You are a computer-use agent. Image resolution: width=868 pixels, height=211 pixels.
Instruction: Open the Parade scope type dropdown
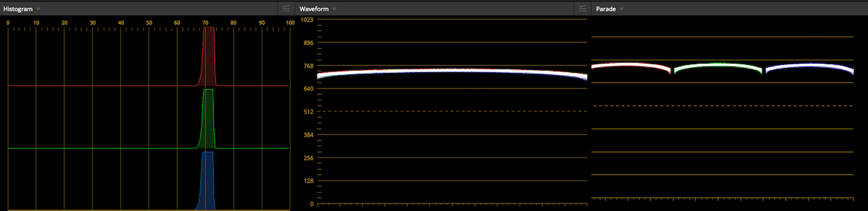click(609, 9)
